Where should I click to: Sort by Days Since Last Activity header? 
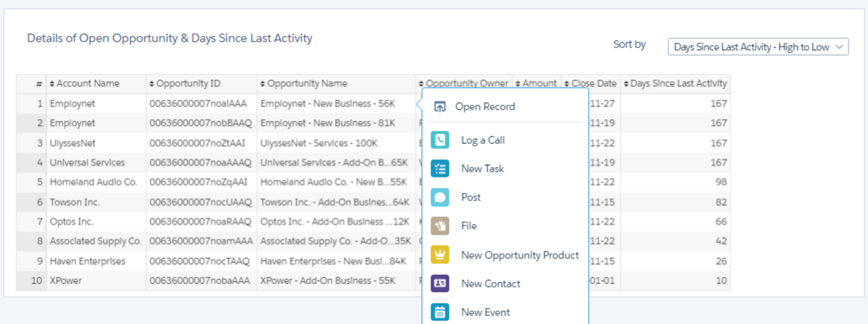pyautogui.click(x=678, y=83)
